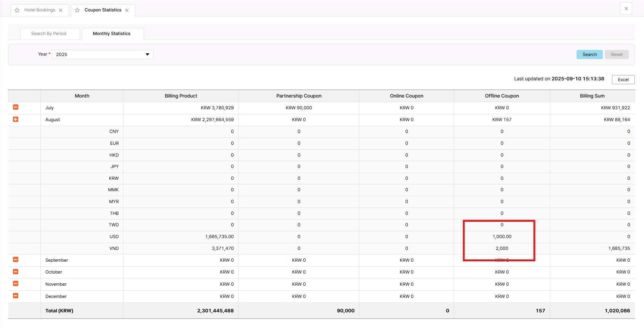
Task: Click the Partnership Coupon column header
Action: (299, 96)
